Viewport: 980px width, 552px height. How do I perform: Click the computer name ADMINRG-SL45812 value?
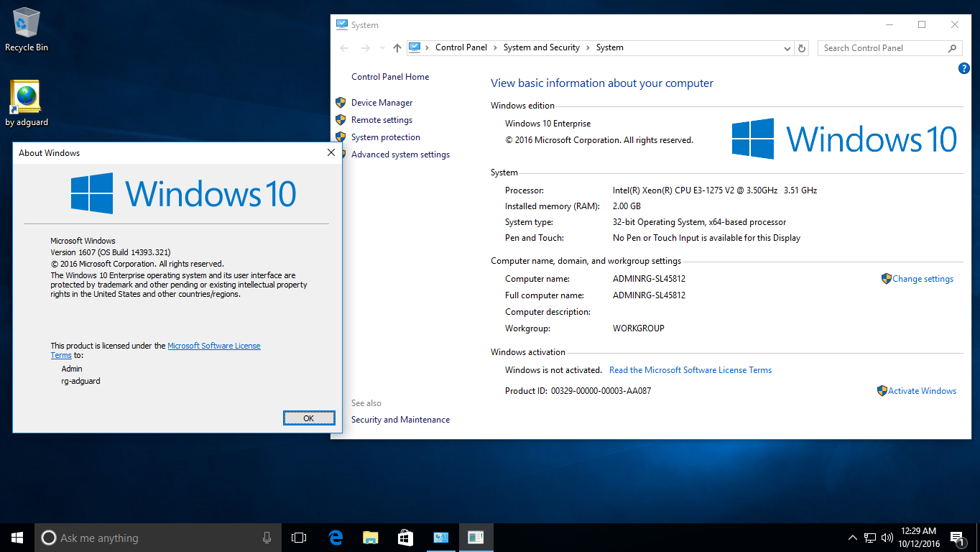pyautogui.click(x=649, y=279)
